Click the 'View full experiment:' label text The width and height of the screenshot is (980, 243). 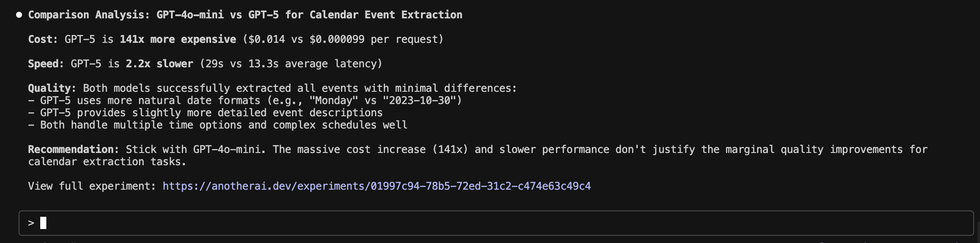coord(92,186)
